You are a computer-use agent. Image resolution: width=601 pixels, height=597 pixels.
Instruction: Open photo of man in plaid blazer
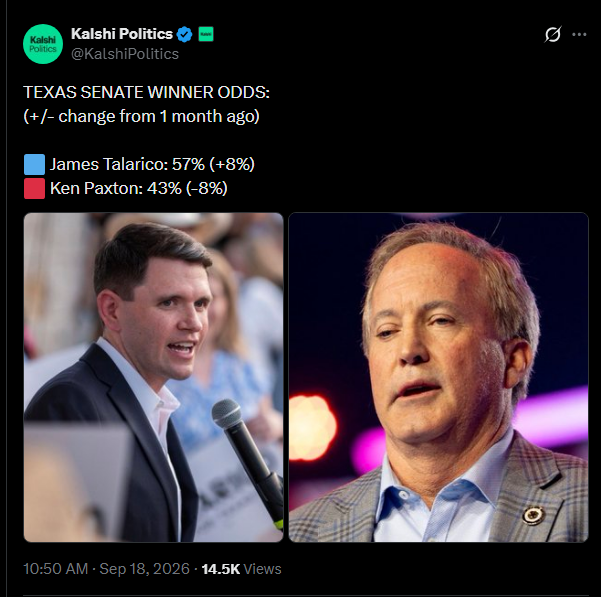point(438,377)
